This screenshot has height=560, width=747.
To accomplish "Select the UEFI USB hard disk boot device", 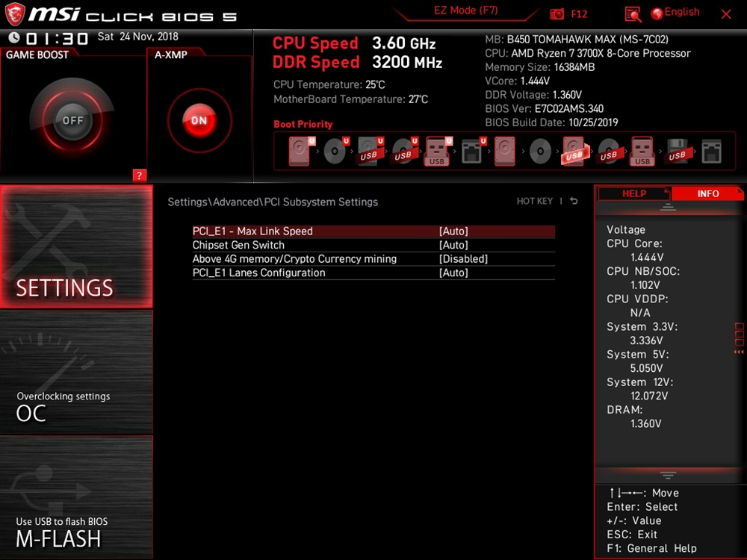I will point(371,151).
